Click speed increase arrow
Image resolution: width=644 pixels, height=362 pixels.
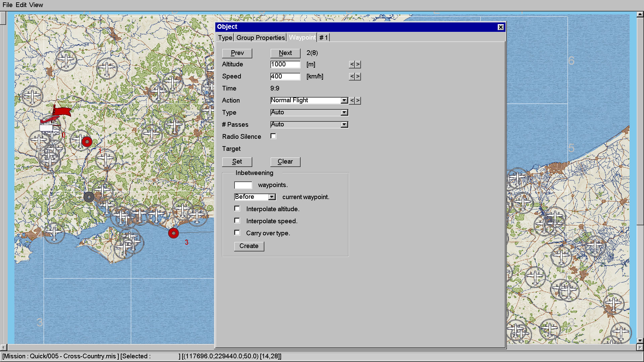click(x=358, y=76)
